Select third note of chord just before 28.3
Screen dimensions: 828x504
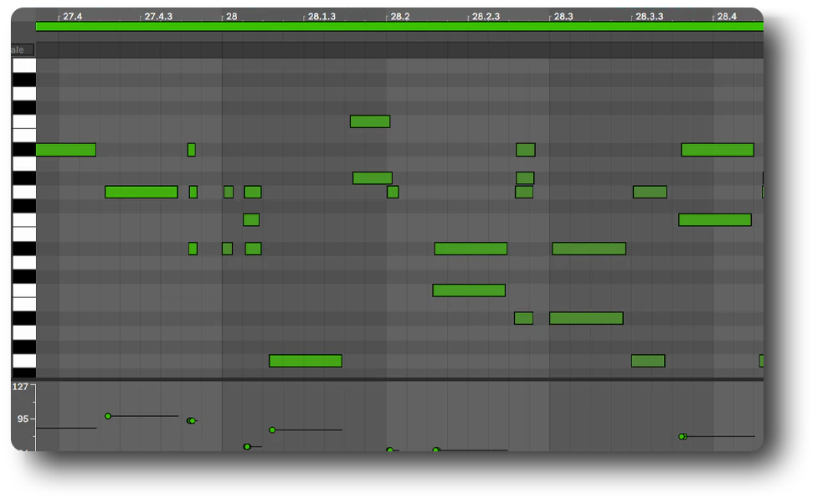pyautogui.click(x=524, y=192)
